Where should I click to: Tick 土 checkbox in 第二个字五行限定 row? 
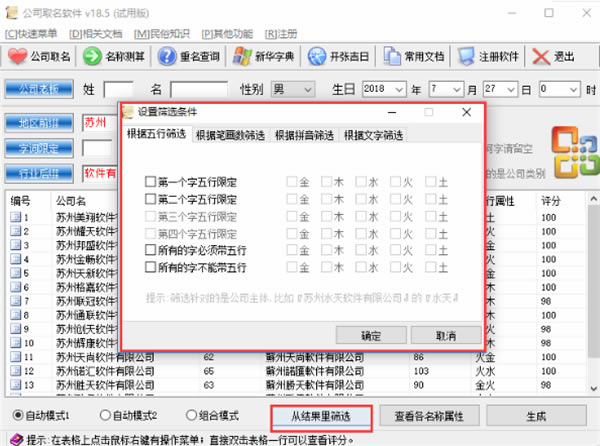pyautogui.click(x=430, y=199)
